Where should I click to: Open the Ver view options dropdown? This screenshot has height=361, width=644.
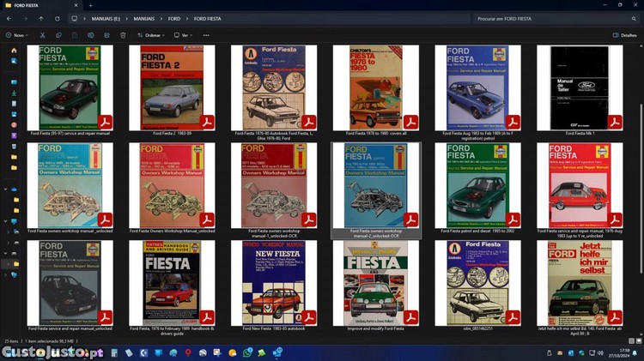[x=181, y=35]
